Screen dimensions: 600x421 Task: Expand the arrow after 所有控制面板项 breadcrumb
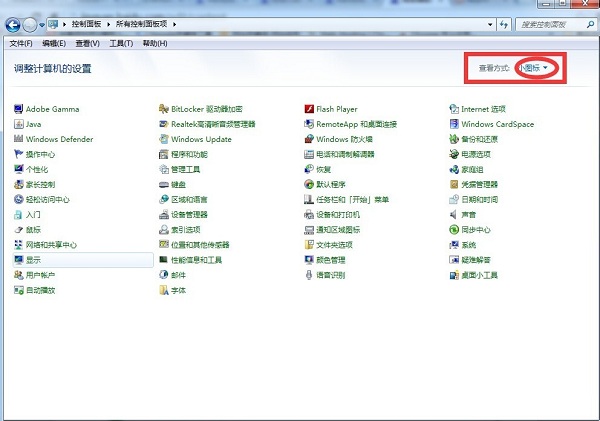click(x=174, y=24)
